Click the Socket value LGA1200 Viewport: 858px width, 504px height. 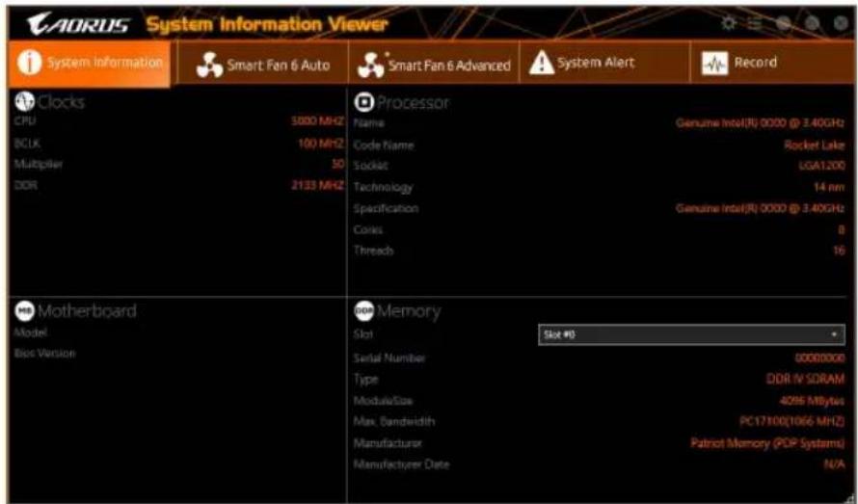click(x=822, y=165)
